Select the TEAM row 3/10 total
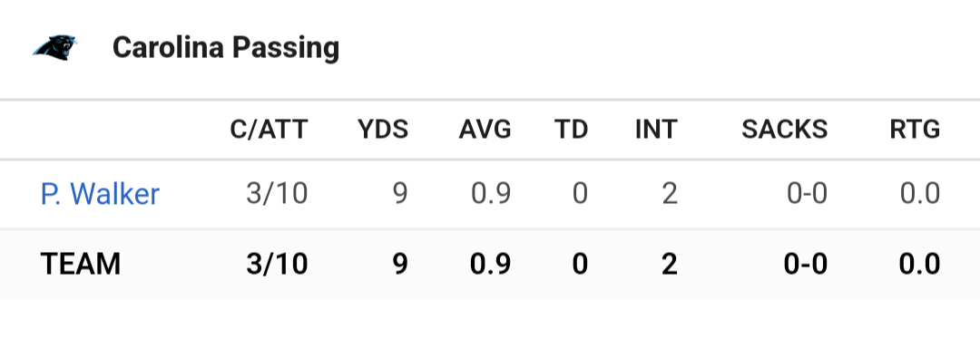 [277, 265]
